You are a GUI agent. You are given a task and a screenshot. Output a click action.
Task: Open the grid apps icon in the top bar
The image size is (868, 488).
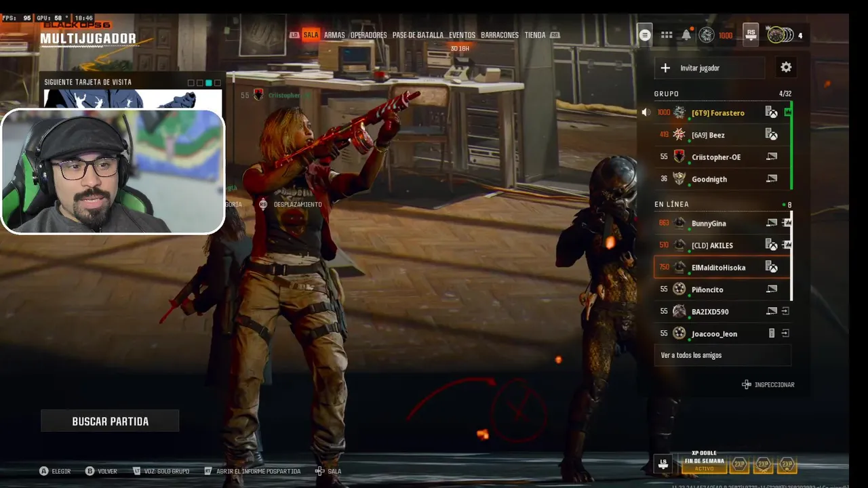pos(667,35)
